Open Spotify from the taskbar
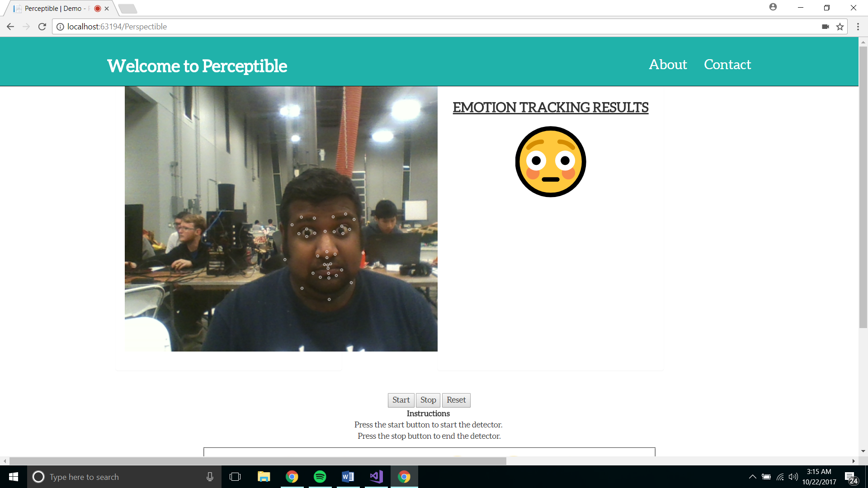The image size is (868, 488). [x=320, y=477]
